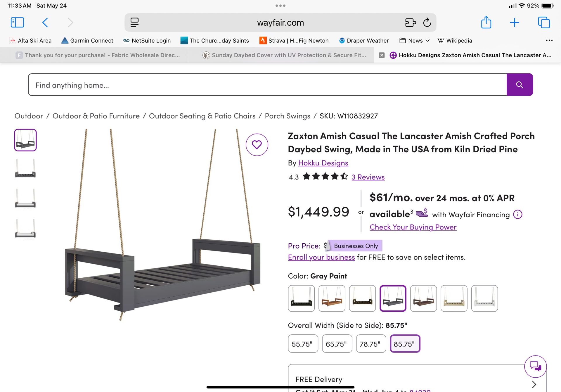Open overflow bookmarks via ellipsis
The width and height of the screenshot is (561, 392).
coord(550,40)
